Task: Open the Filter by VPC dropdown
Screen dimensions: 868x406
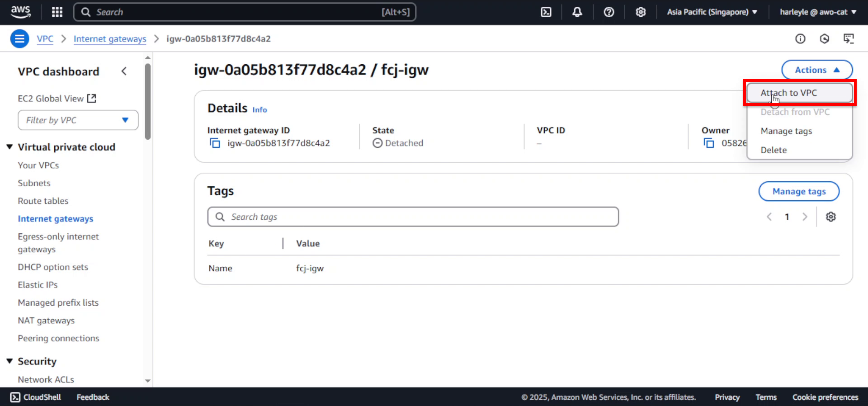Action: pyautogui.click(x=78, y=120)
